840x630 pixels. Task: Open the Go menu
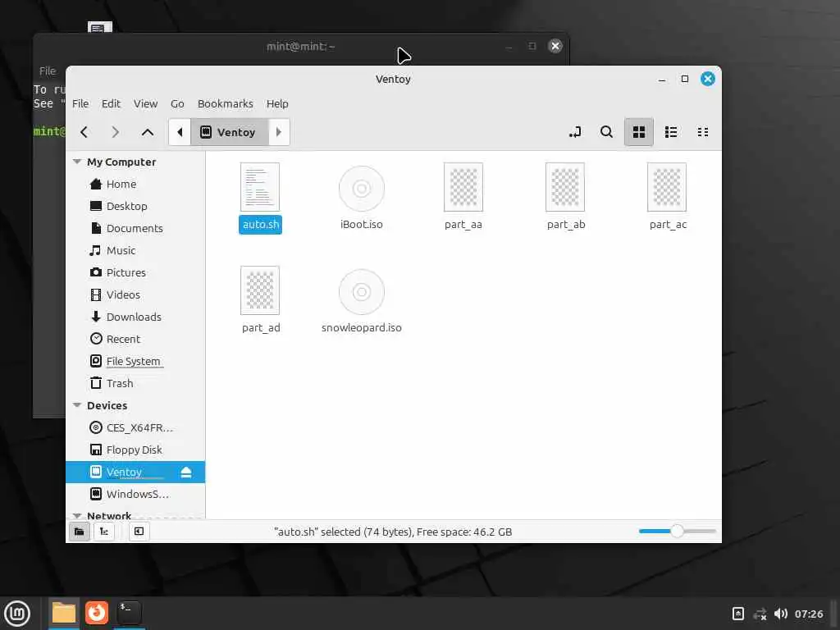point(177,104)
